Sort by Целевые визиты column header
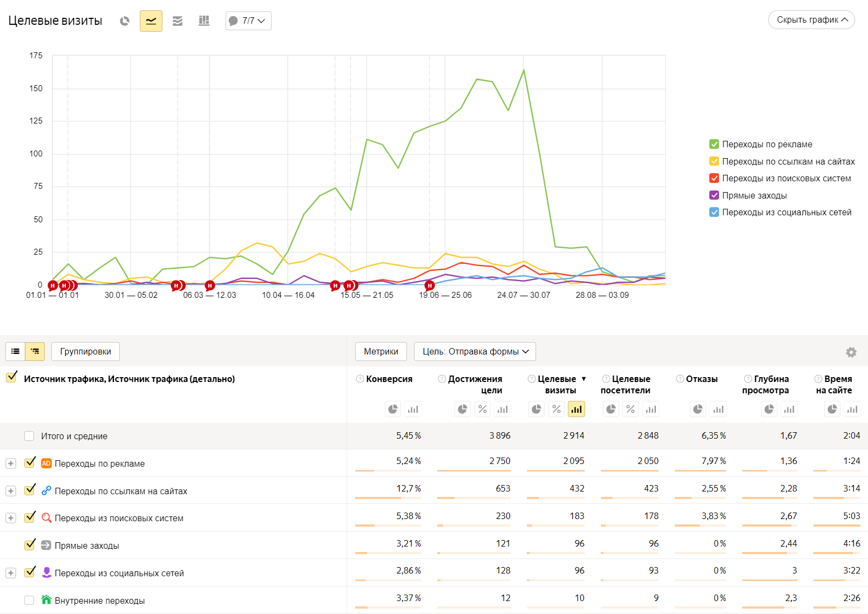Image resolution: width=868 pixels, height=614 pixels. [x=560, y=384]
